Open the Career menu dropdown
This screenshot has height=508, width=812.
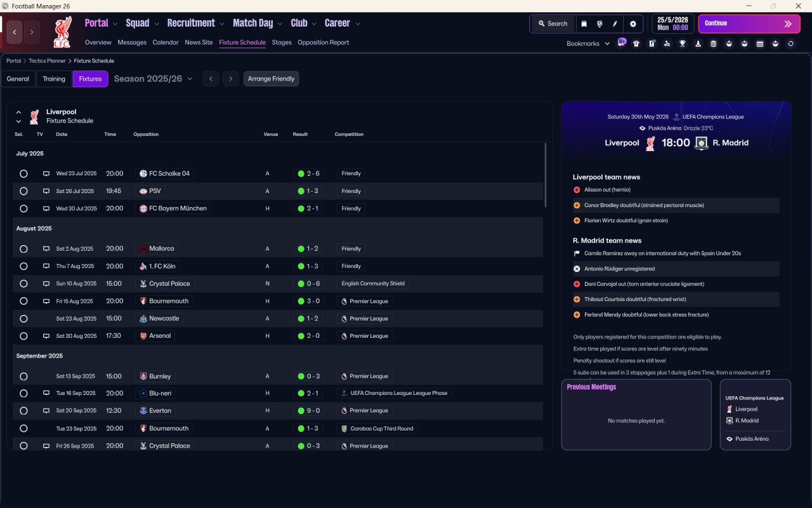[x=343, y=23]
